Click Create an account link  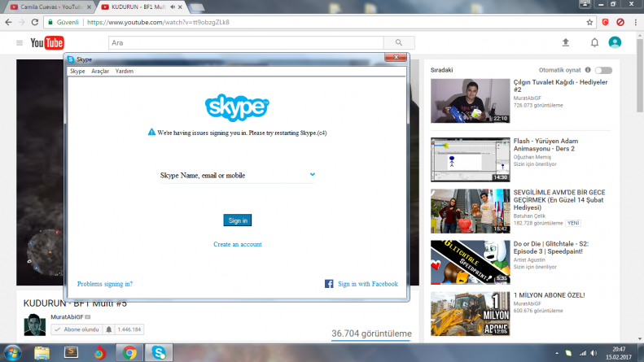[x=238, y=244]
